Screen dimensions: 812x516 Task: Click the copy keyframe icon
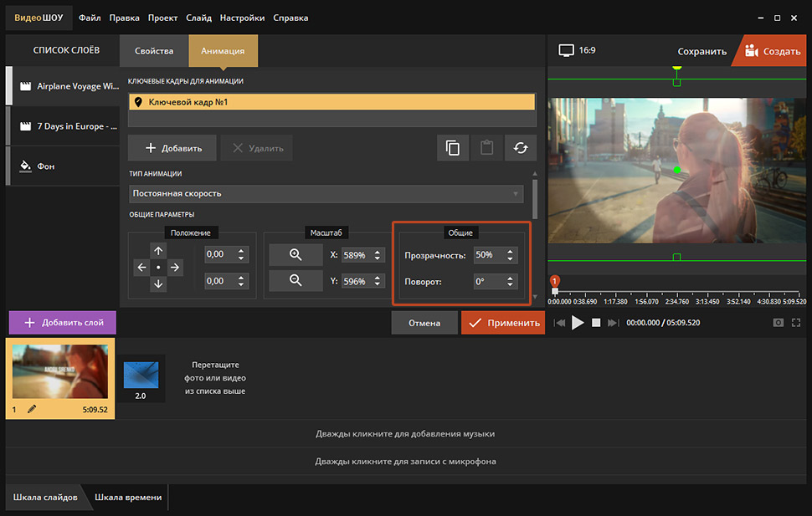(453, 148)
